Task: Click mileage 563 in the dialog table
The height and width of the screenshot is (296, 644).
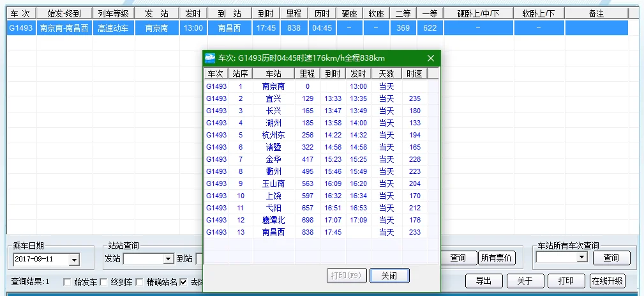Action: point(307,183)
